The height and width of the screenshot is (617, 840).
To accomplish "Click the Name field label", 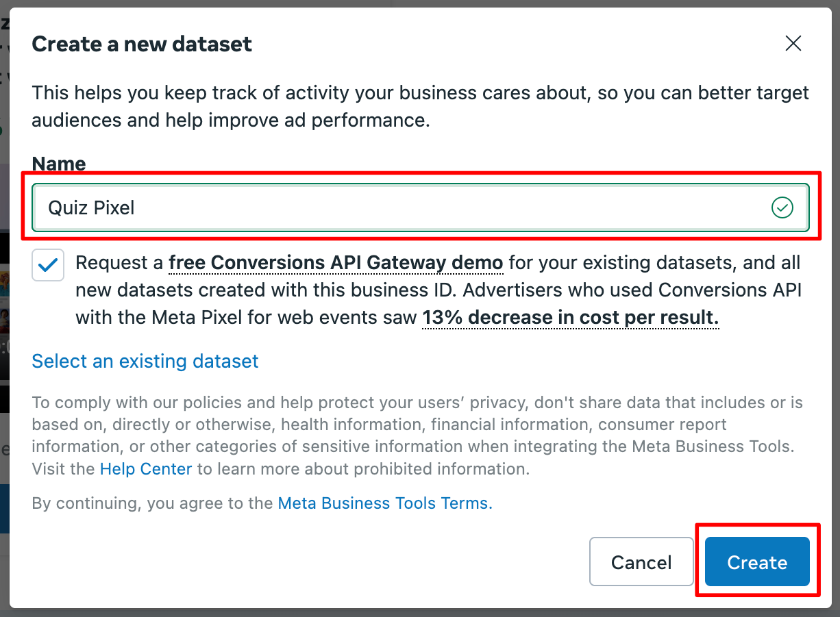I will pyautogui.click(x=59, y=164).
